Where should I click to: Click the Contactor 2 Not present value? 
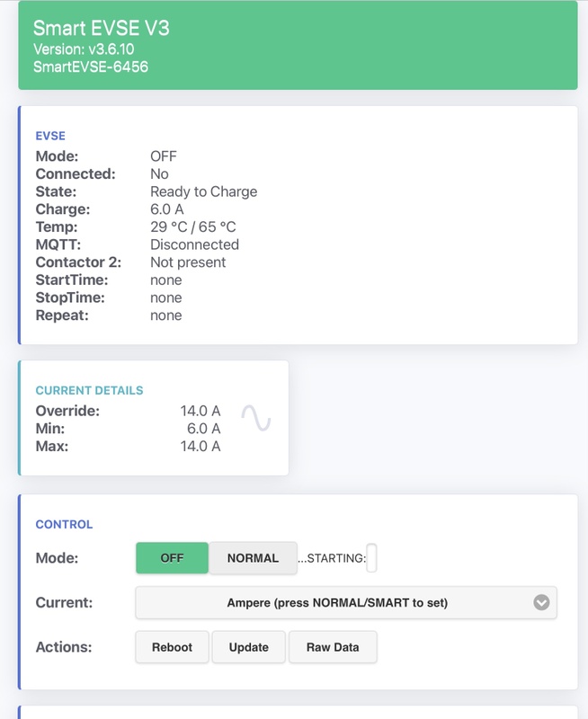[188, 262]
